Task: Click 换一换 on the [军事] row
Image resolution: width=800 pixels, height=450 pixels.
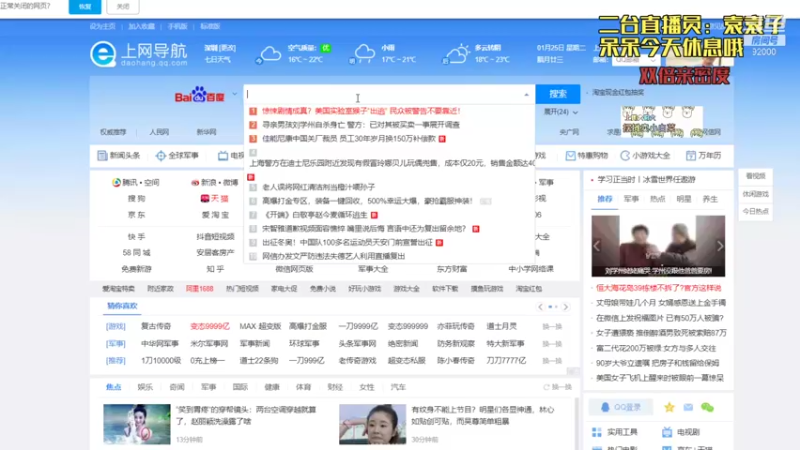Action: 552,344
